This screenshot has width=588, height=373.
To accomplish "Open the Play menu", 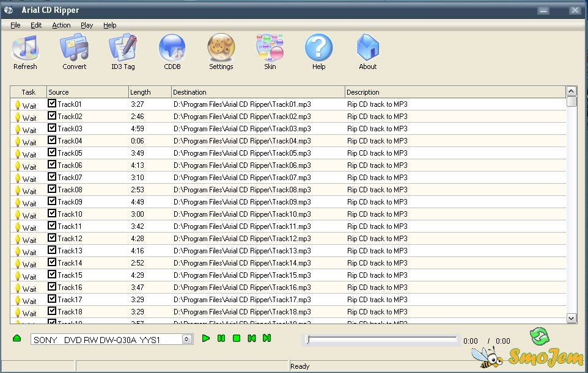I will pos(87,25).
